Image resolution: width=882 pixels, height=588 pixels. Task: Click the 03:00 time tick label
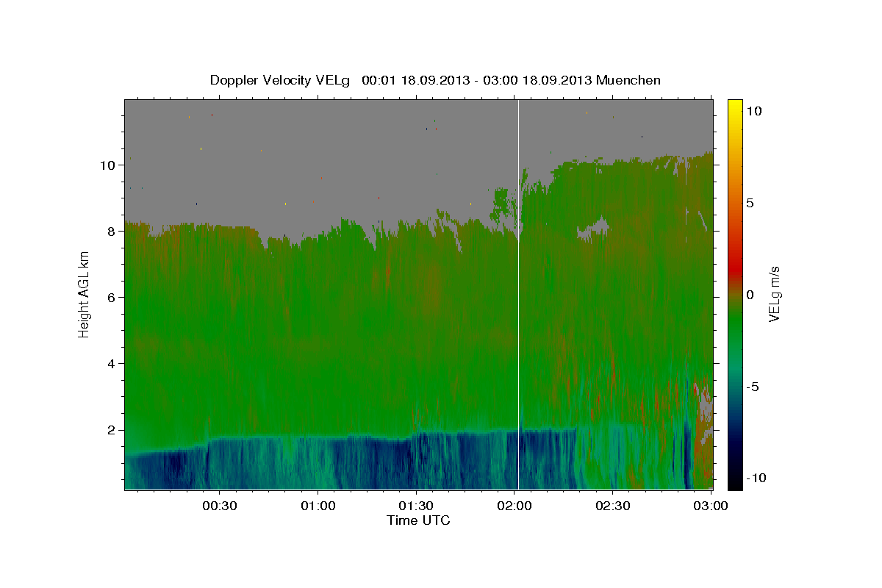point(711,506)
